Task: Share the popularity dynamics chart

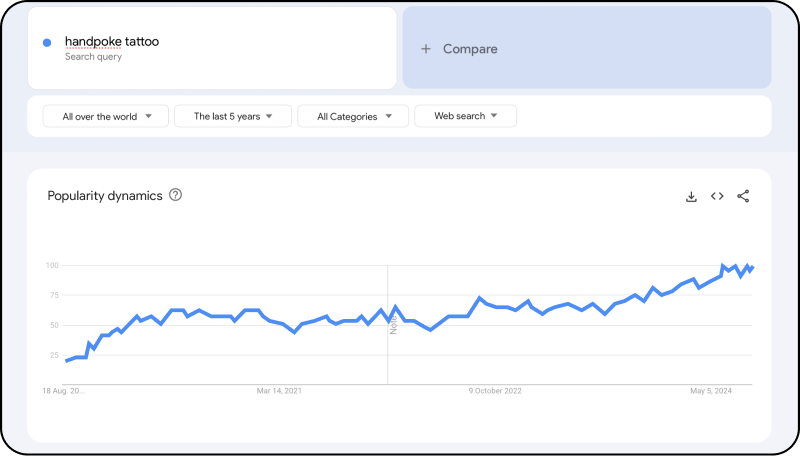Action: click(x=743, y=196)
